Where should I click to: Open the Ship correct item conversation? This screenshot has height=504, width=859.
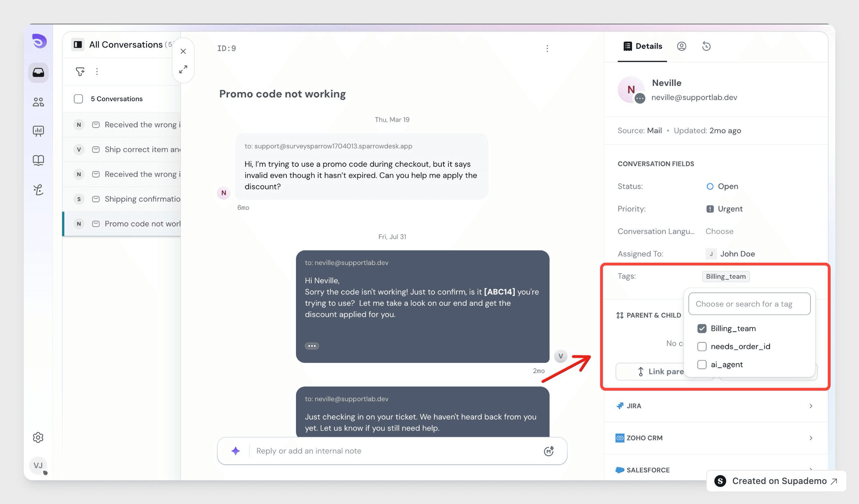coord(122,150)
